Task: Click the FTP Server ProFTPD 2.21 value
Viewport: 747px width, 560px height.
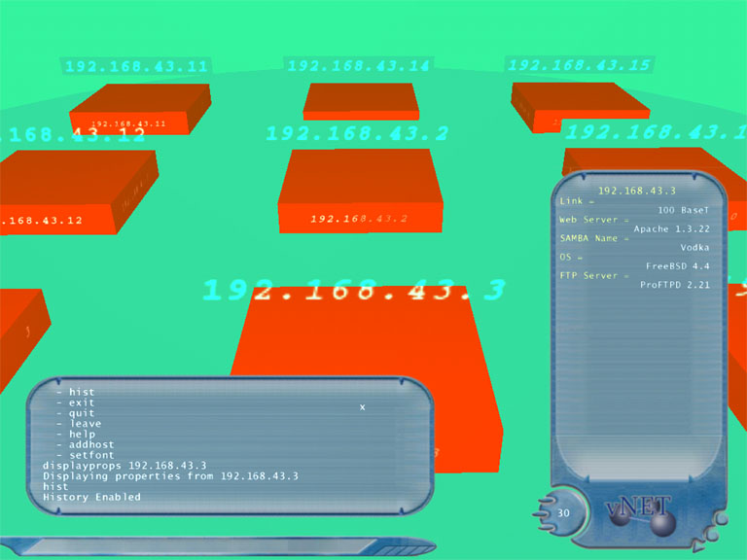Action: coord(675,285)
